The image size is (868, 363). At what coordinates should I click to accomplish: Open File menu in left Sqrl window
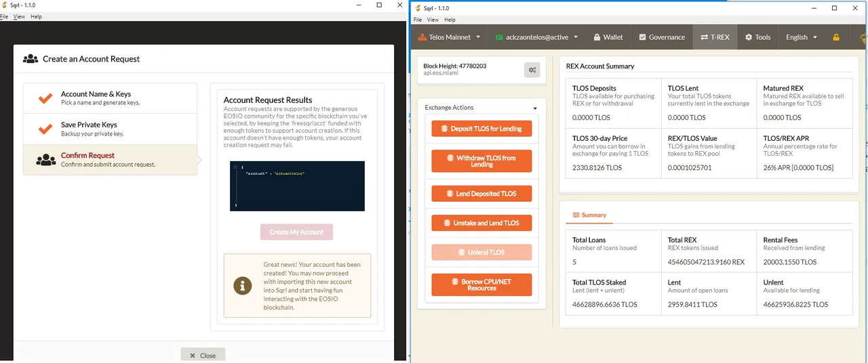(4, 16)
